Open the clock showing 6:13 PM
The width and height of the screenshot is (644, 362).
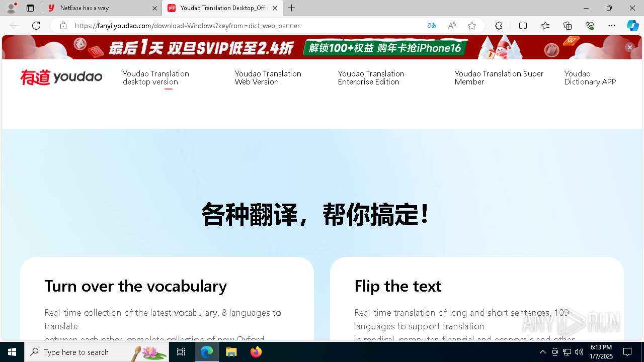[x=601, y=352]
